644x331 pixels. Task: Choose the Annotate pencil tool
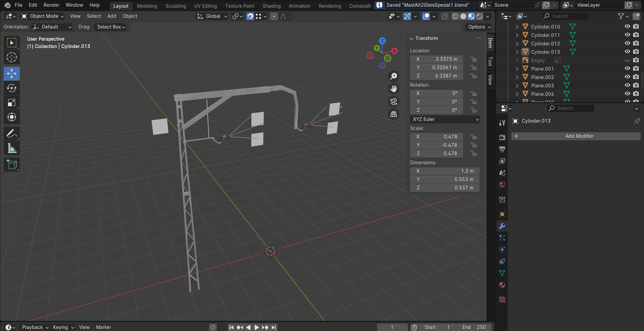(12, 134)
